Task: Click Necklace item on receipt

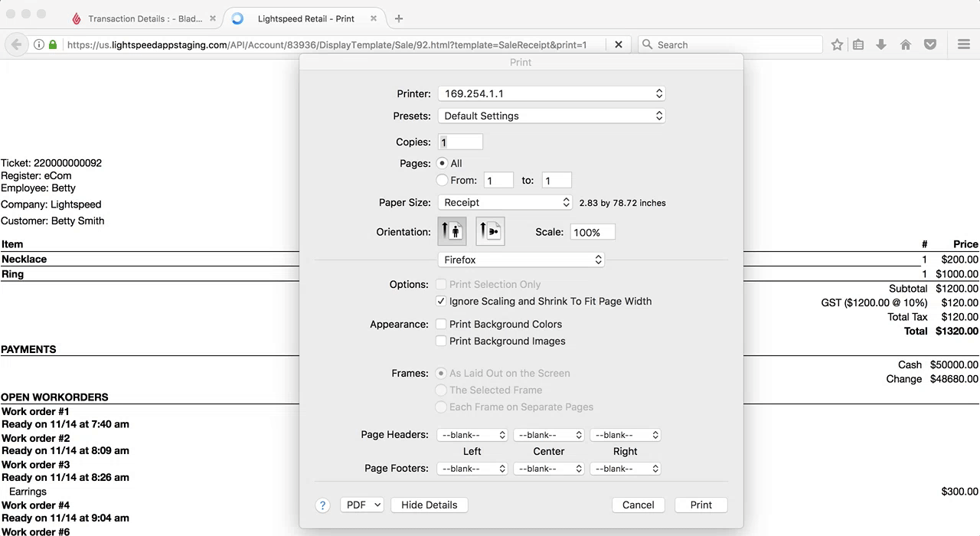Action: 24,259
